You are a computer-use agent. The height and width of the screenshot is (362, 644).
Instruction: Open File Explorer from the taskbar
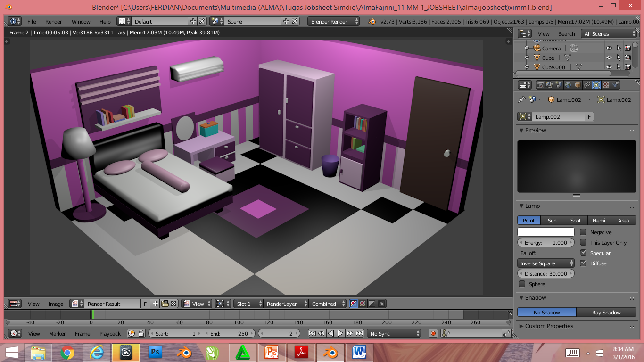point(38,352)
